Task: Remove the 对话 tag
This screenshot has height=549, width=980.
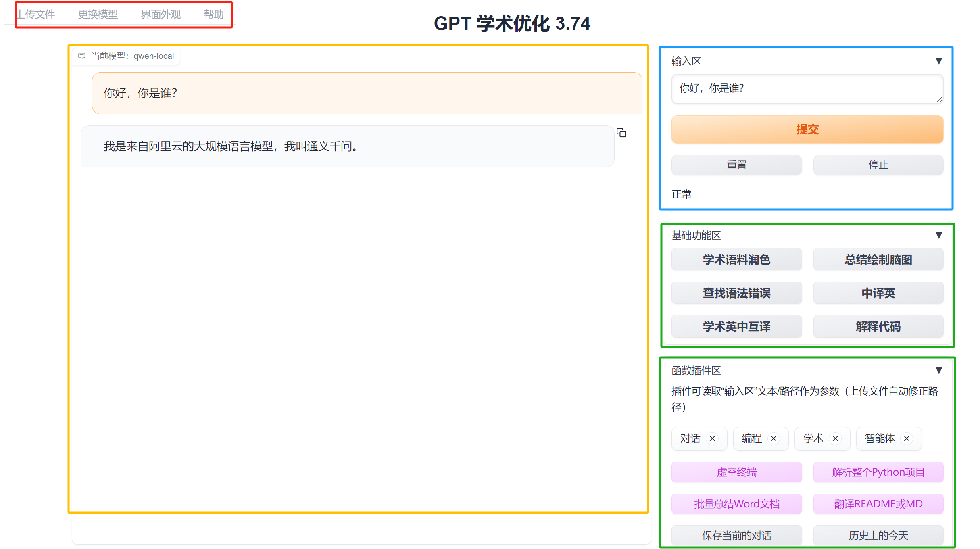Action: point(712,438)
